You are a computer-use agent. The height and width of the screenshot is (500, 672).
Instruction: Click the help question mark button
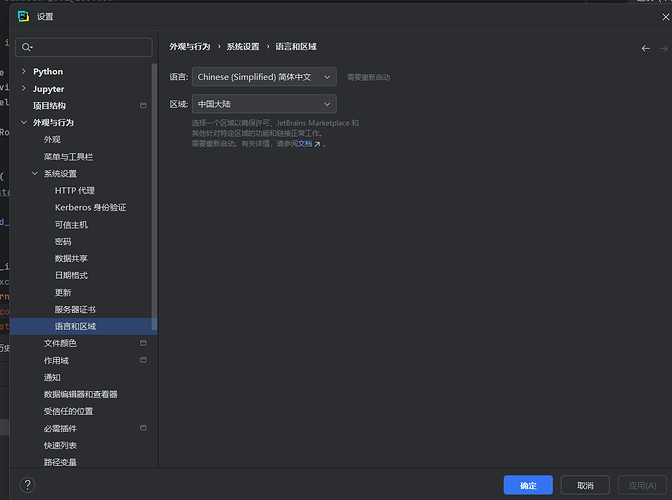pyautogui.click(x=27, y=485)
